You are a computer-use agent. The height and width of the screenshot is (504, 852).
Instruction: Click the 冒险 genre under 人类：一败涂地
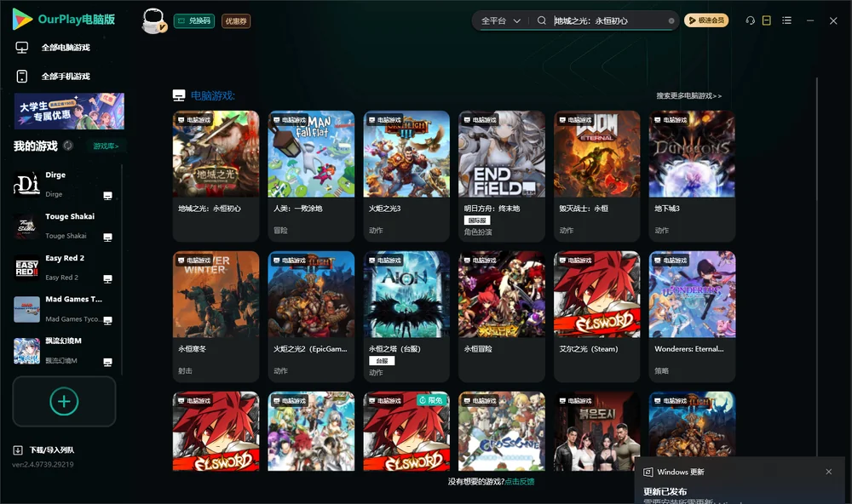[x=281, y=230]
